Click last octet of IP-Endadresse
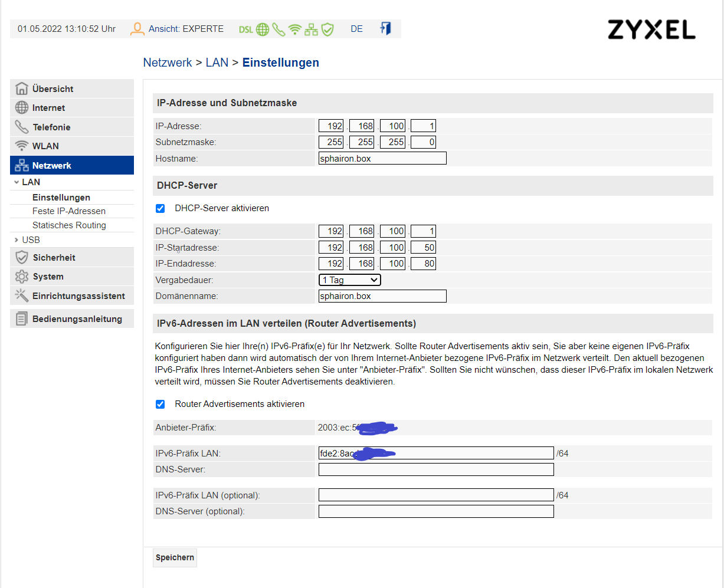The width and height of the screenshot is (724, 588). coord(423,264)
